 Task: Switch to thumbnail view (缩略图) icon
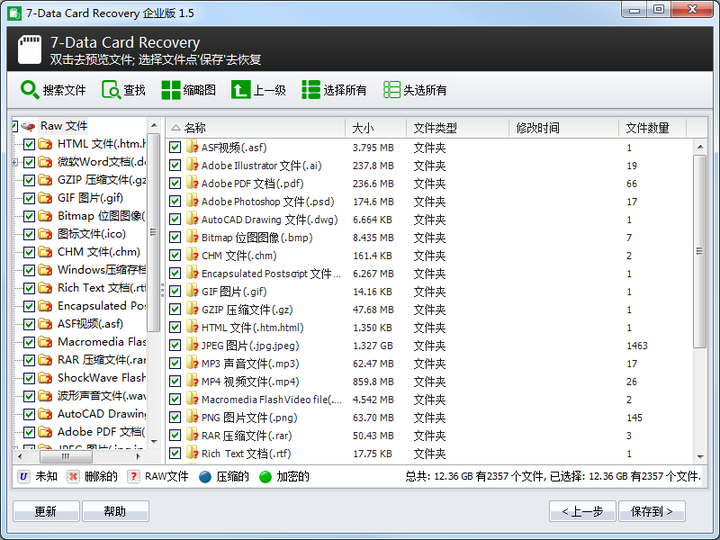171,90
